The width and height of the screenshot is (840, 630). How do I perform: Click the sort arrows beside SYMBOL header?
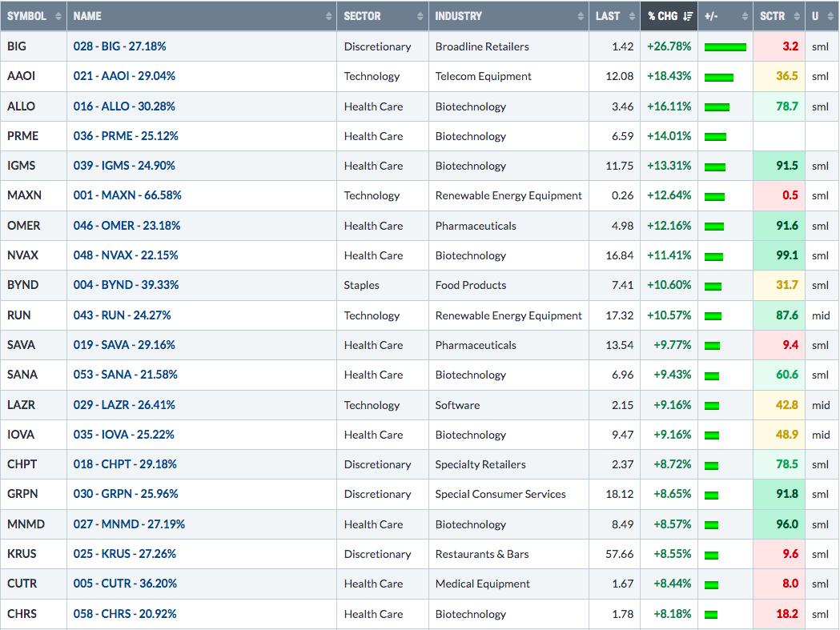click(58, 16)
